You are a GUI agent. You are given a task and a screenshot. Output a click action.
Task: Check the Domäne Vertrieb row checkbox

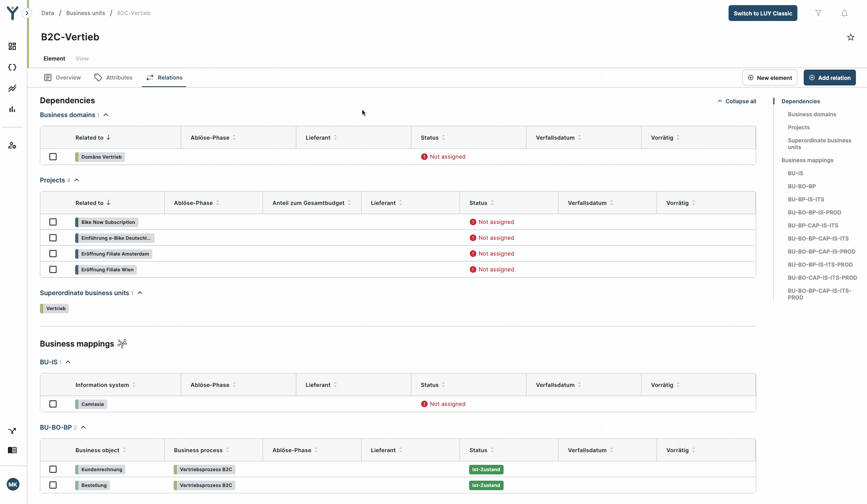(x=53, y=157)
